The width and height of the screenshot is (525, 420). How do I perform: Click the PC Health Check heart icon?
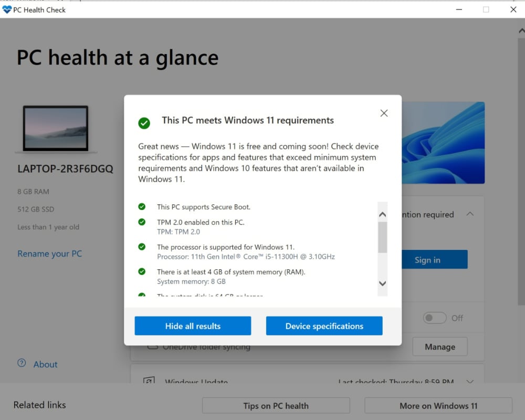coord(7,10)
